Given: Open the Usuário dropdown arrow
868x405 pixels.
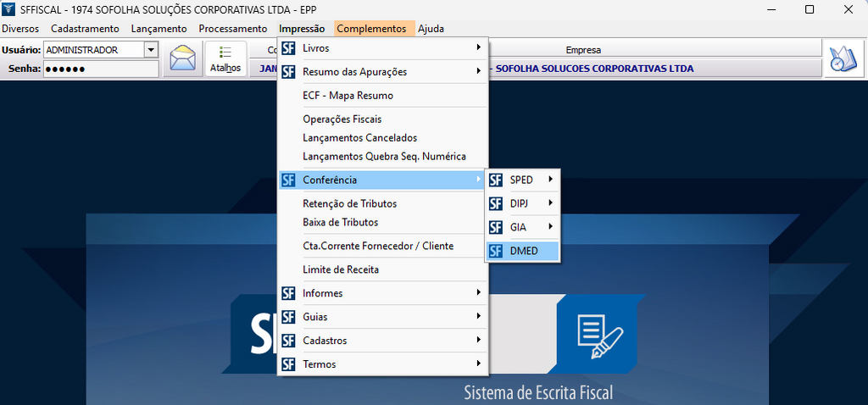Looking at the screenshot, I should [x=151, y=50].
